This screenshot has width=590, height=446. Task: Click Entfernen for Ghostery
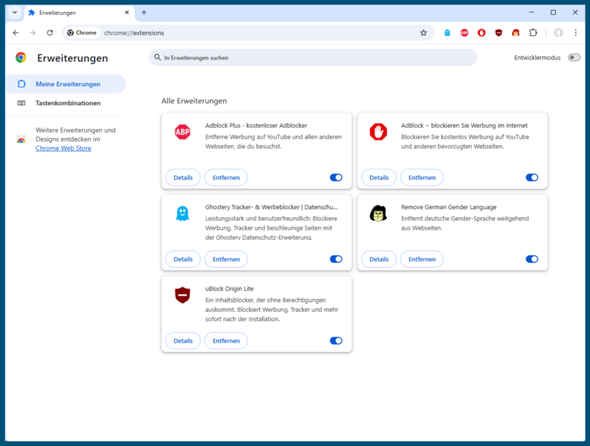tap(226, 259)
